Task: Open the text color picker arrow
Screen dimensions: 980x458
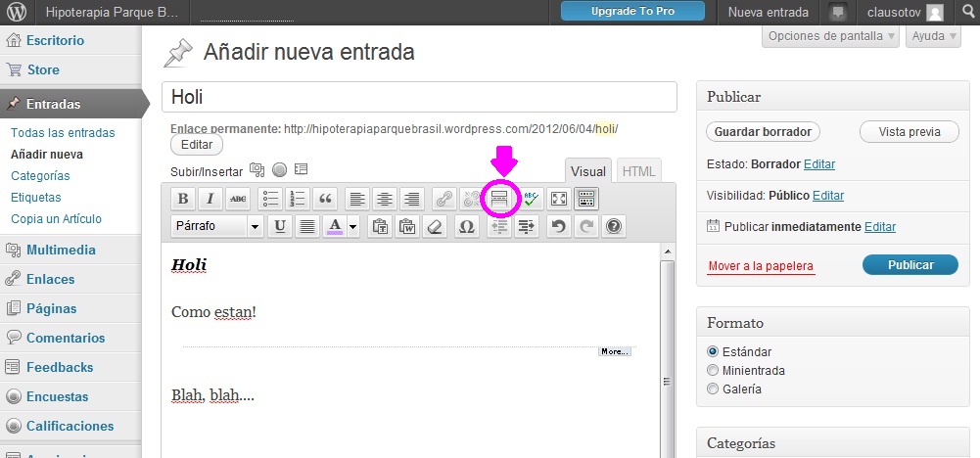Action: pyautogui.click(x=352, y=226)
